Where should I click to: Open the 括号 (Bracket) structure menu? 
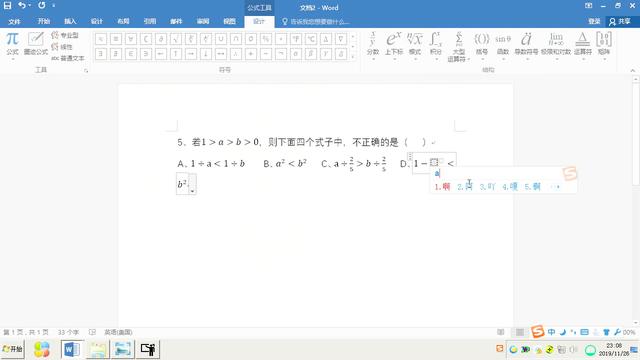point(482,46)
